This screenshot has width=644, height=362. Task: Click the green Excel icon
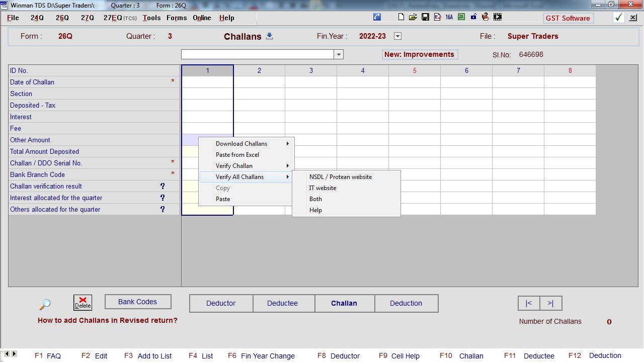pyautogui.click(x=461, y=17)
